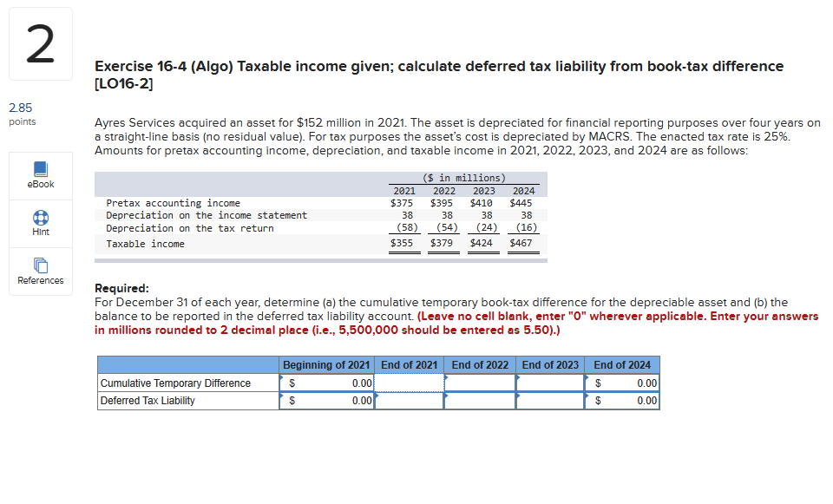The height and width of the screenshot is (504, 833).
Task: Click the 'Beginning of 2021' column header
Action: point(326,365)
